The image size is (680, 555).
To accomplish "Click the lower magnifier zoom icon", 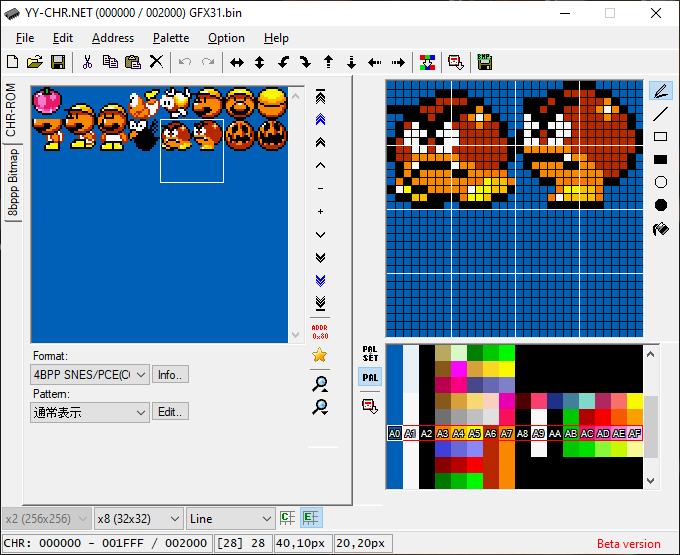I will tap(320, 407).
